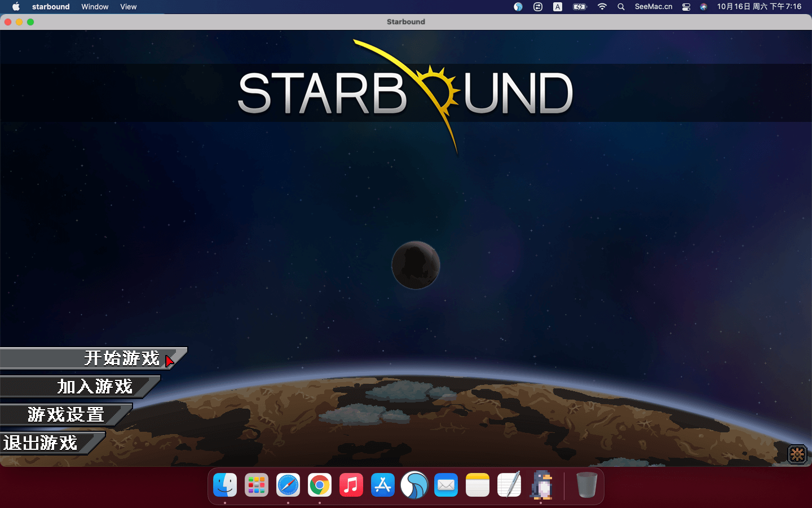Open TextEdit from the Dock
Viewport: 812px width, 508px height.
click(x=509, y=485)
